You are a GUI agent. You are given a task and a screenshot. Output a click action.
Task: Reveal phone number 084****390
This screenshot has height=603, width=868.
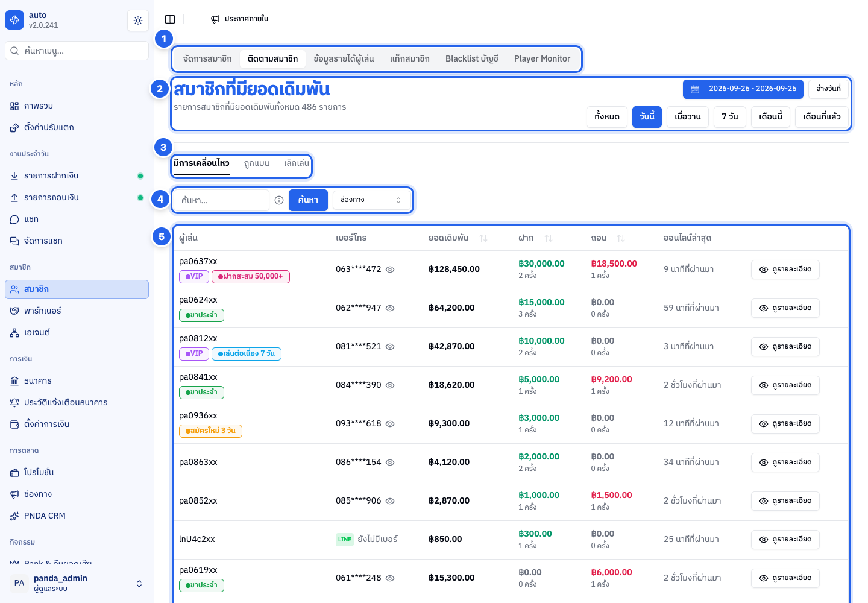coord(390,385)
